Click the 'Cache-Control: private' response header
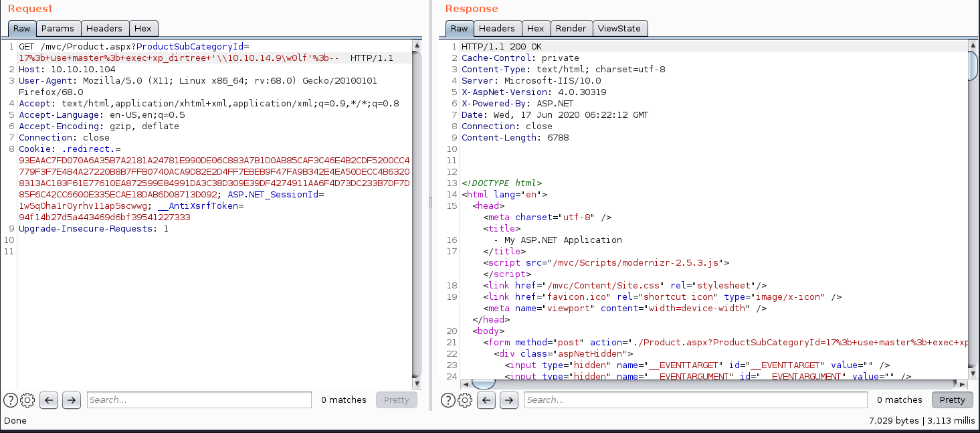Image resolution: width=980 pixels, height=433 pixels. click(520, 58)
